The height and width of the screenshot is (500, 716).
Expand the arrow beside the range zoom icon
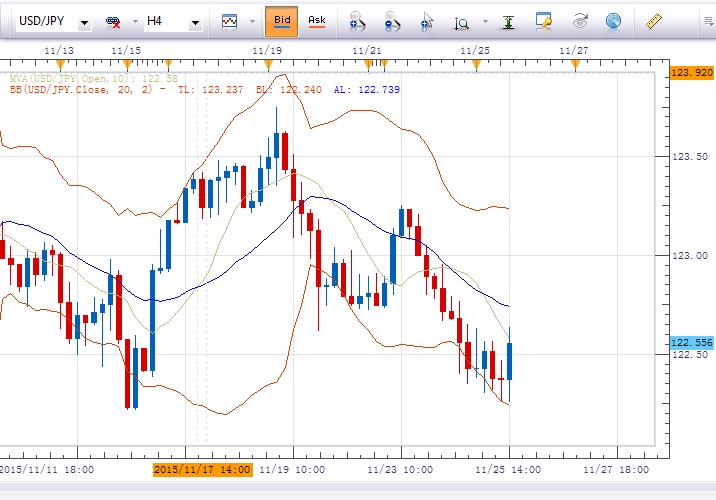point(485,21)
